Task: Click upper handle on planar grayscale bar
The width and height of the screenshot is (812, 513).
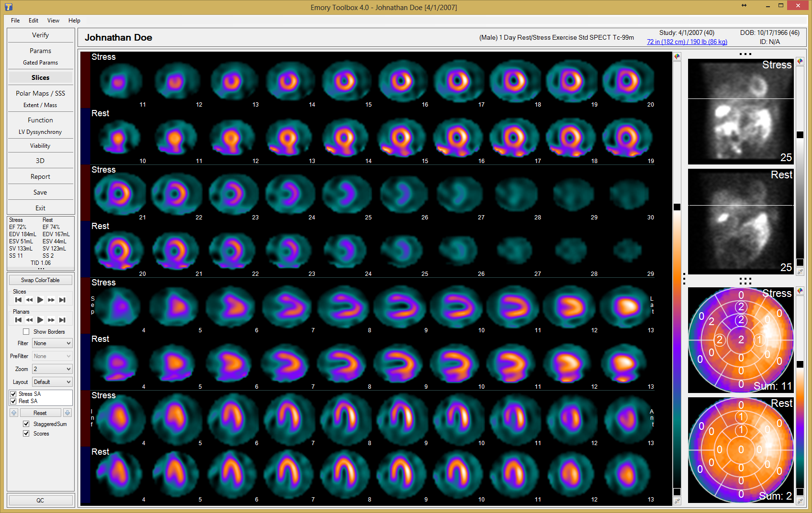Action: click(800, 135)
